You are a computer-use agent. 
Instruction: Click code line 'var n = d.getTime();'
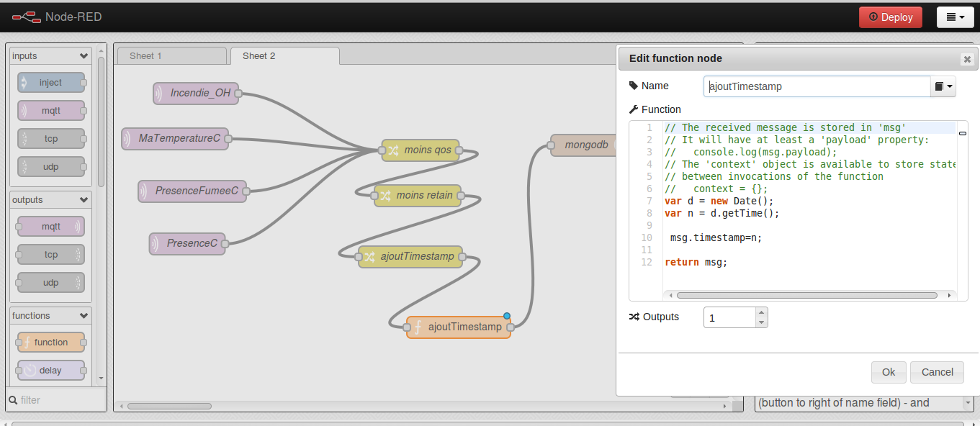[721, 213]
